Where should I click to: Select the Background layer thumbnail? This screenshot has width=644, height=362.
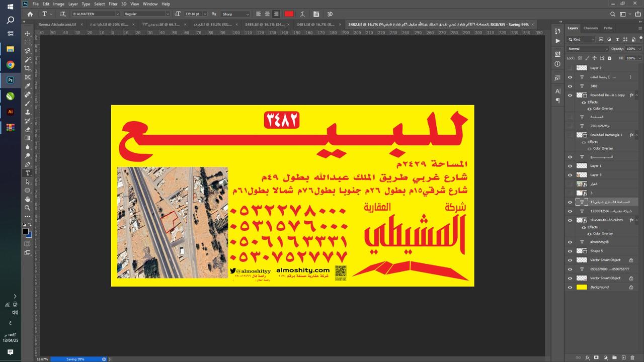tap(582, 287)
